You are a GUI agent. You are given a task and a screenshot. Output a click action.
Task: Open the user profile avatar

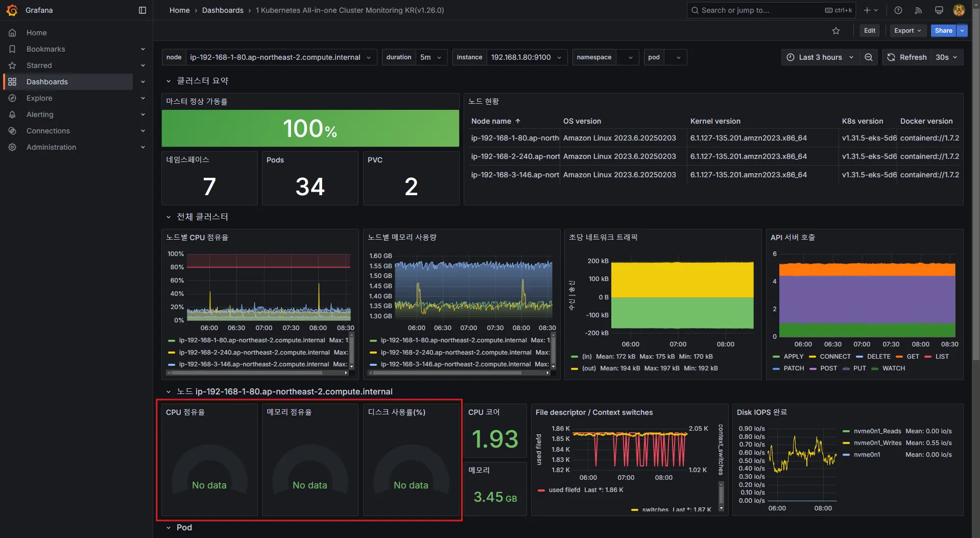(959, 10)
